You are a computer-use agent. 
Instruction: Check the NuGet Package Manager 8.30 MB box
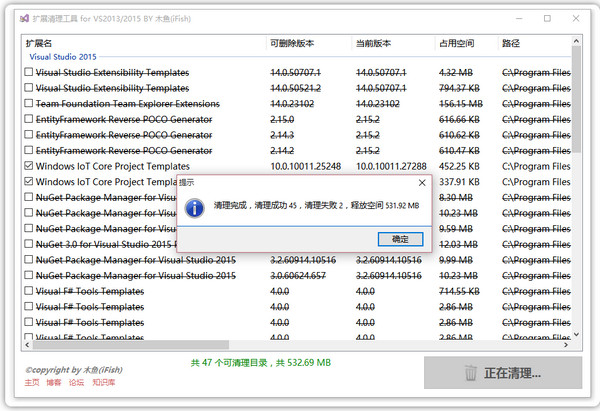[29, 197]
